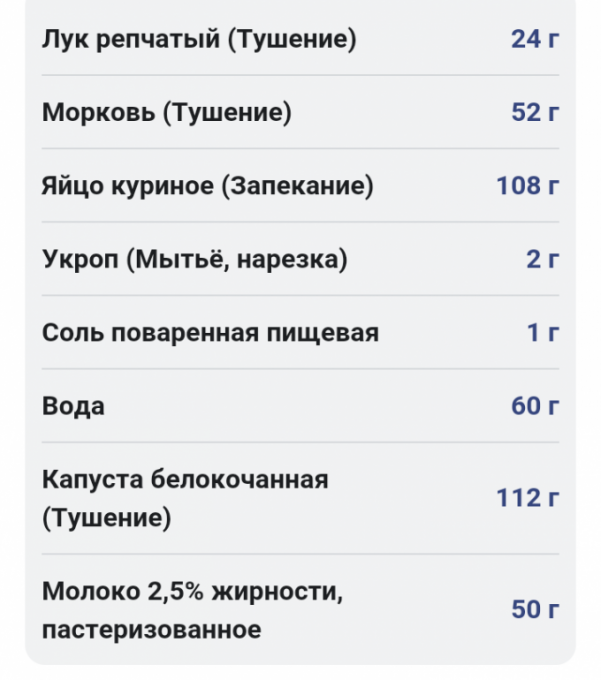Select the 24 г weight value

pos(534,40)
